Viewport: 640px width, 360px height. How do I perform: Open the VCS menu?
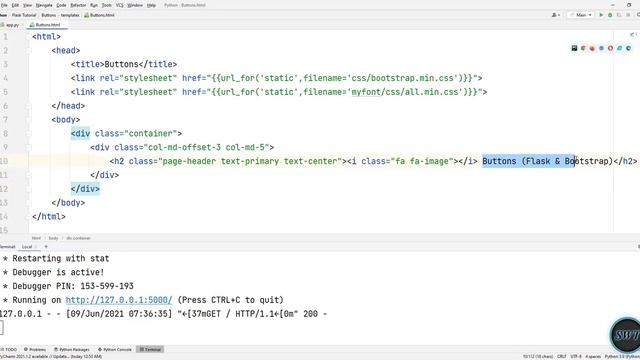(x=120, y=5)
